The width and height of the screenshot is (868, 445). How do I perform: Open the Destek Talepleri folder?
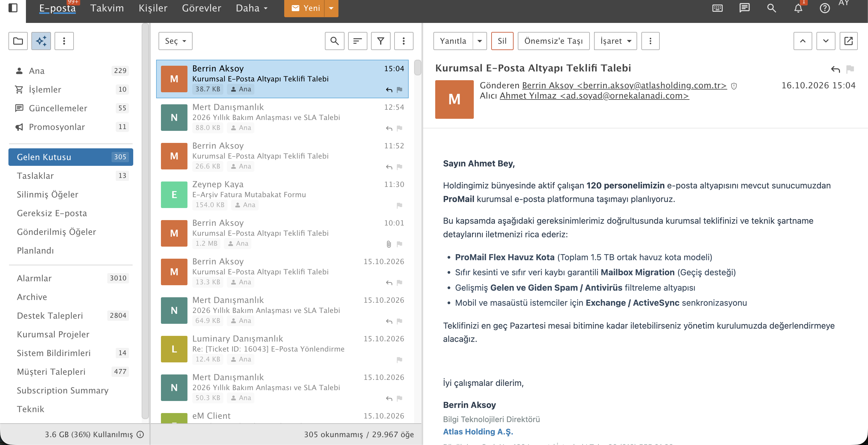(71, 316)
